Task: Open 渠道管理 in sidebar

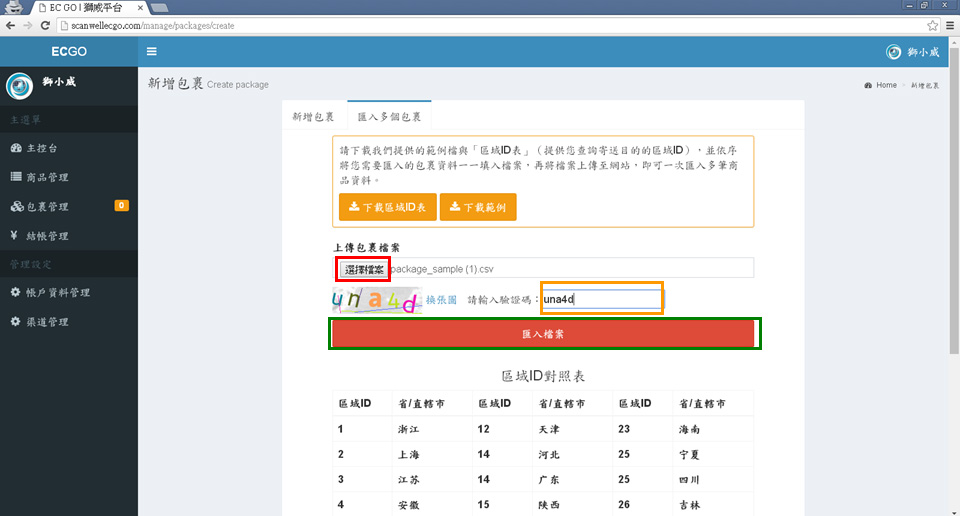Action: click(x=46, y=322)
